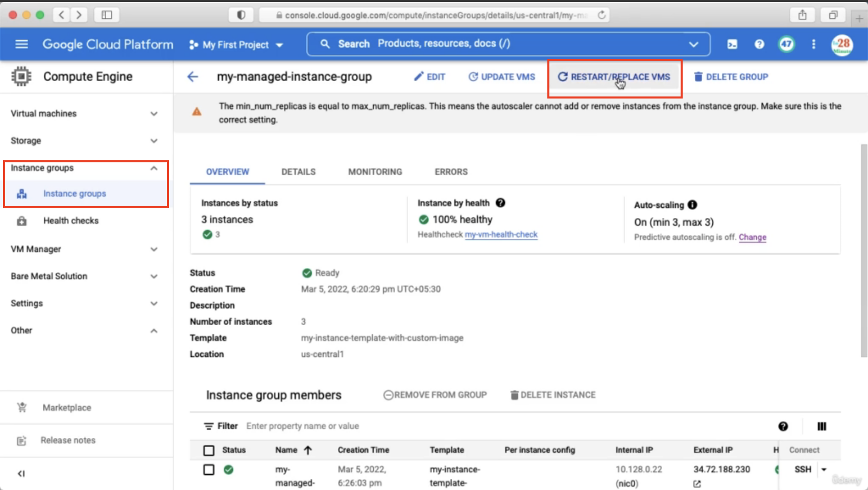Activate Cloud Shell from the top bar

[x=732, y=44]
